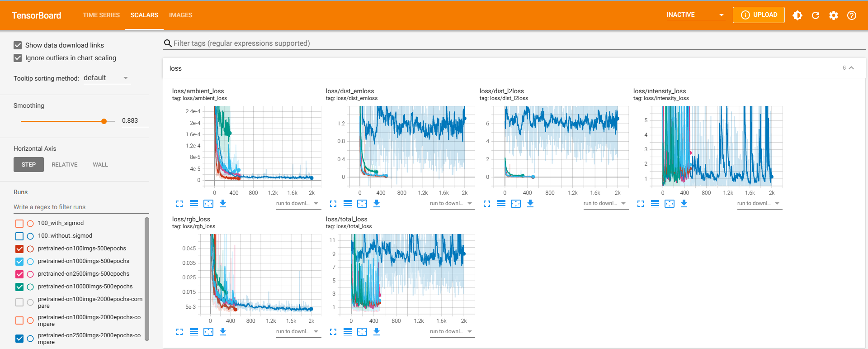Fit domain to data on ambient_loss chart
The image size is (868, 349).
(x=208, y=204)
